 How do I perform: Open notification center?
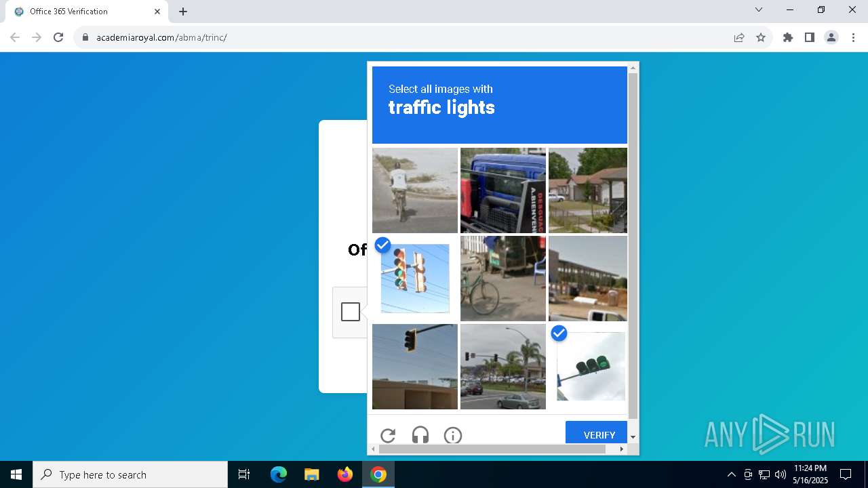click(846, 474)
